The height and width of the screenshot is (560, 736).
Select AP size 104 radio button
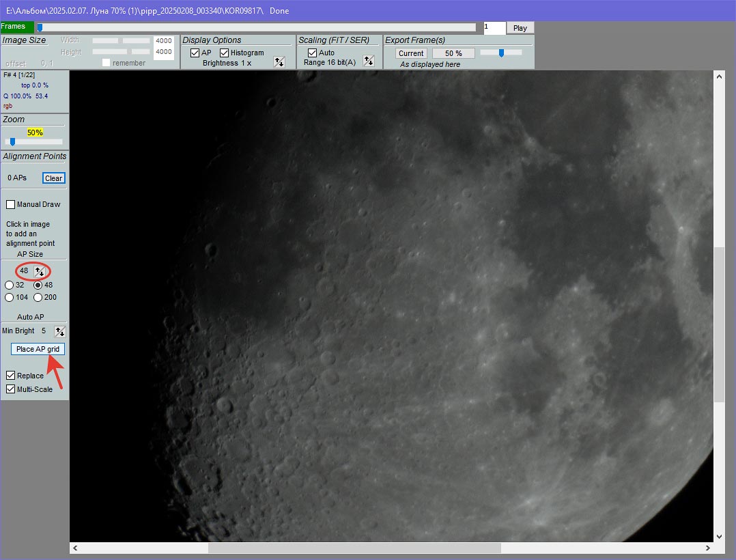pyautogui.click(x=10, y=297)
